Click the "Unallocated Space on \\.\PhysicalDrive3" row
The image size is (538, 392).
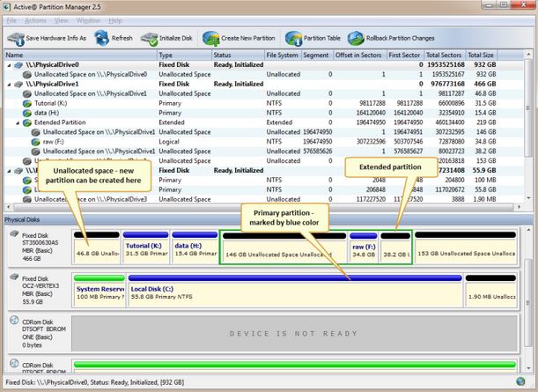250,199
